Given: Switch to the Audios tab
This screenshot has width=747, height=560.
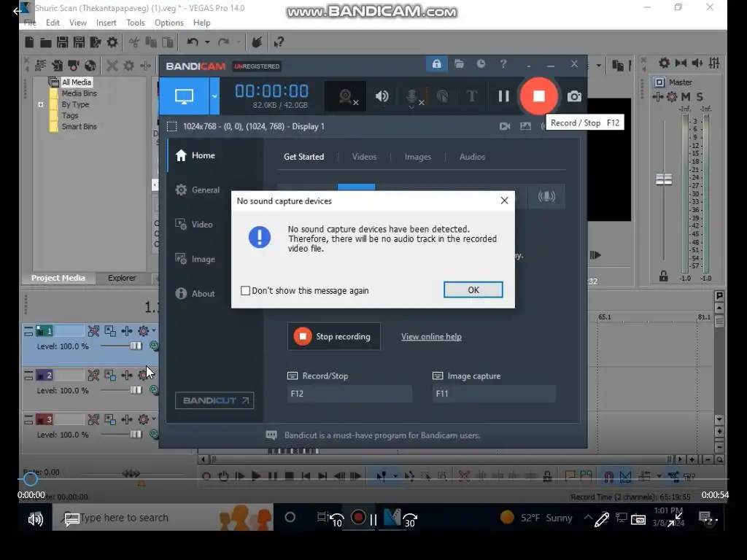Looking at the screenshot, I should point(472,157).
